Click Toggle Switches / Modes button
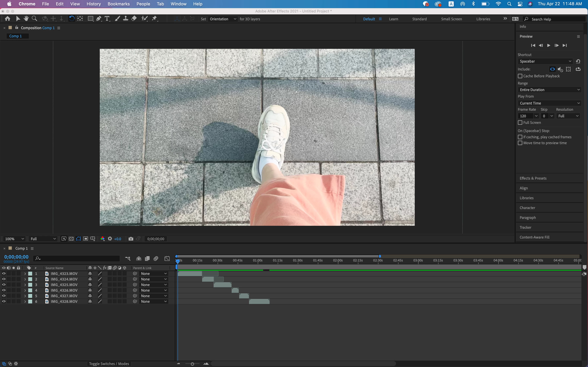Image resolution: width=588 pixels, height=367 pixels. [109, 364]
